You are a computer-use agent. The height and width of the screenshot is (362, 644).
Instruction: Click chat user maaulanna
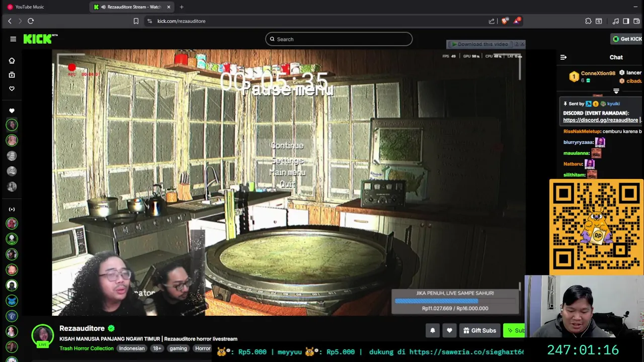576,153
